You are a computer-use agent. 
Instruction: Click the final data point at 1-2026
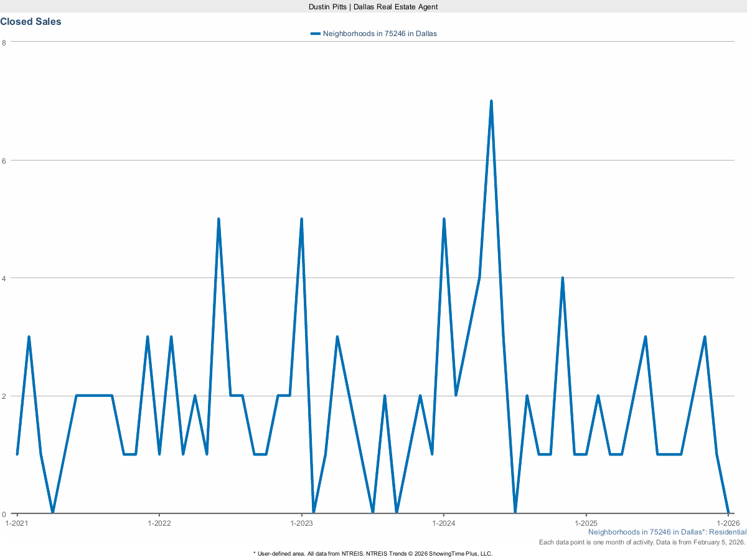(x=728, y=513)
